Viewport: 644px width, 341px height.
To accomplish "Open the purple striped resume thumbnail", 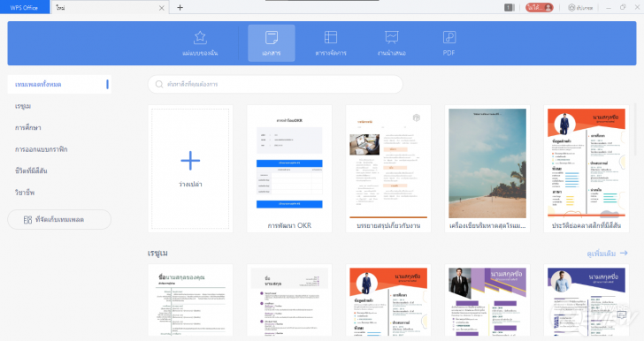I will tap(487, 300).
